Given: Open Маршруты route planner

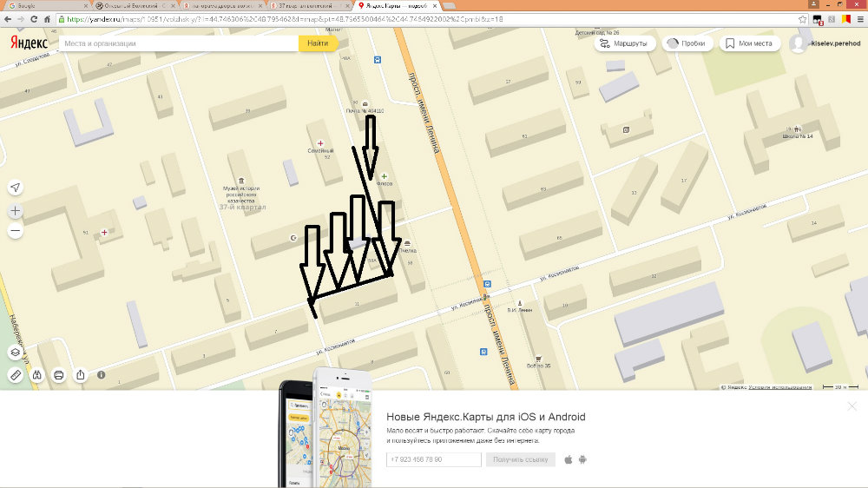Looking at the screenshot, I should 625,43.
